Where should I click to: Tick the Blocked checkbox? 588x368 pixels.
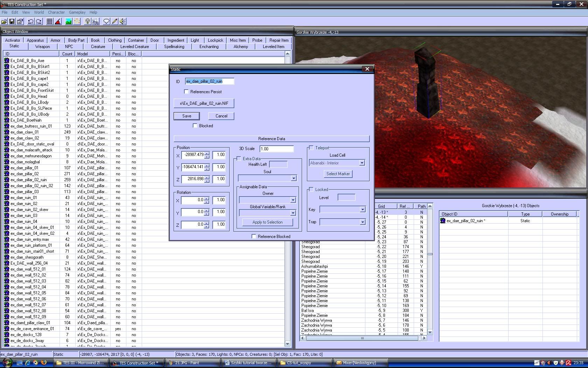[x=195, y=125]
